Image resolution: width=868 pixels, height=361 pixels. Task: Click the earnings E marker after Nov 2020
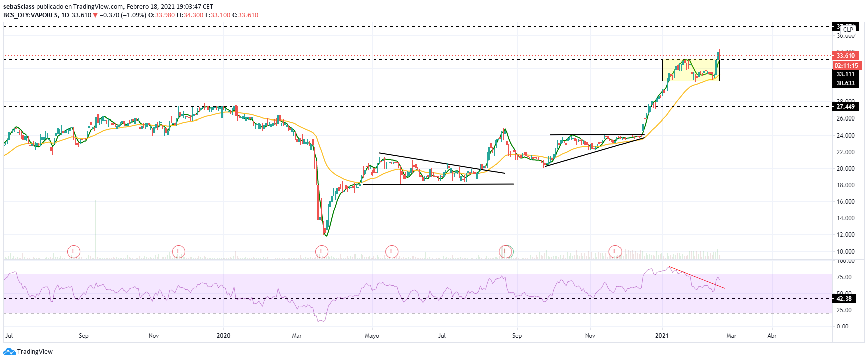coord(615,251)
